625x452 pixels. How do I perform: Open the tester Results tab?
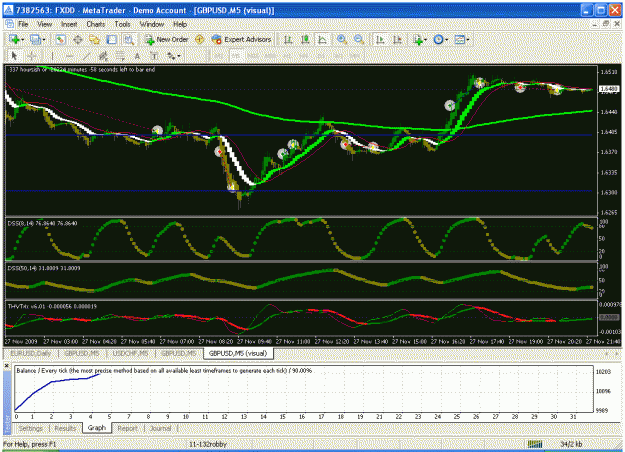[x=65, y=428]
